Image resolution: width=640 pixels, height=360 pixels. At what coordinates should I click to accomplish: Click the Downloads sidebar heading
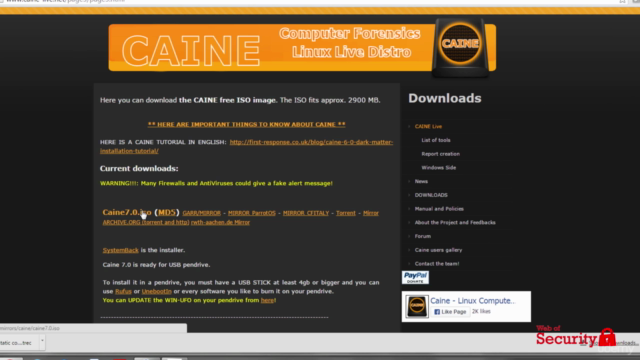pyautogui.click(x=445, y=98)
